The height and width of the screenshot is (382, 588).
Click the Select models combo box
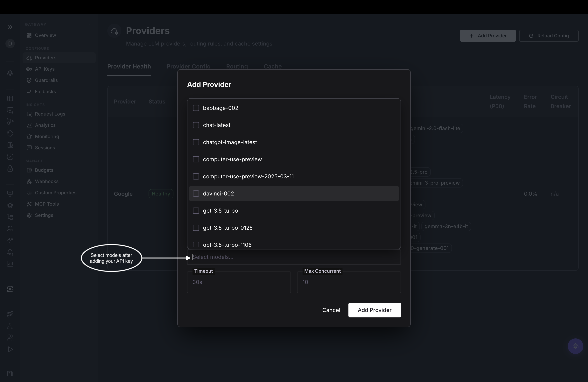point(294,257)
